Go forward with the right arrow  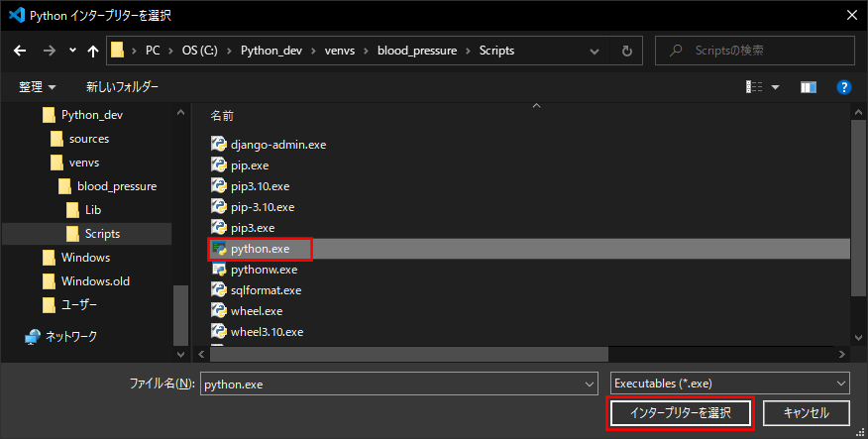tap(50, 51)
